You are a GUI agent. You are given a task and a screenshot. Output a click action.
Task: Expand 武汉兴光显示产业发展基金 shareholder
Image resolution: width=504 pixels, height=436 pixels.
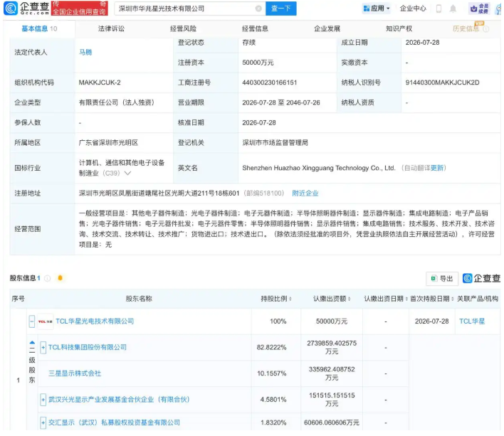(x=43, y=400)
